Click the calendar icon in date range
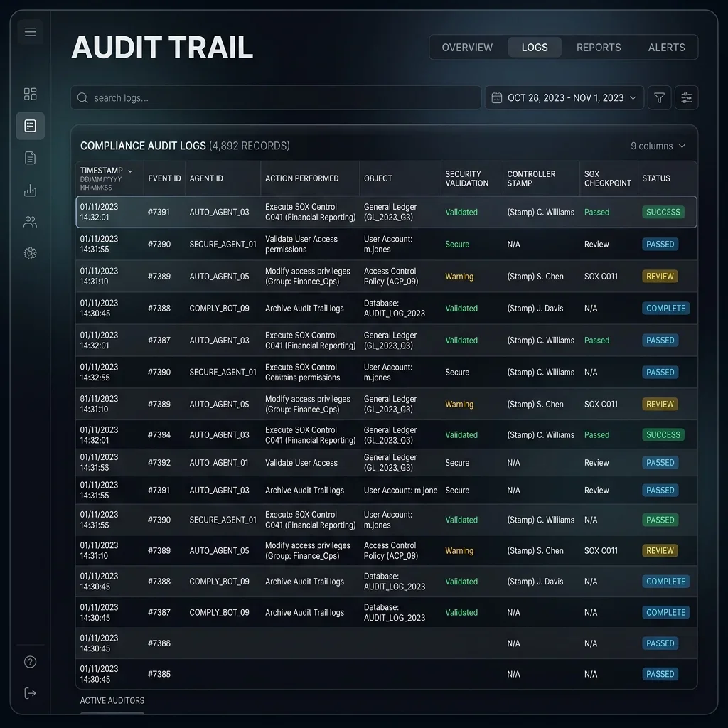Viewport: 728px width, 728px height. tap(497, 97)
